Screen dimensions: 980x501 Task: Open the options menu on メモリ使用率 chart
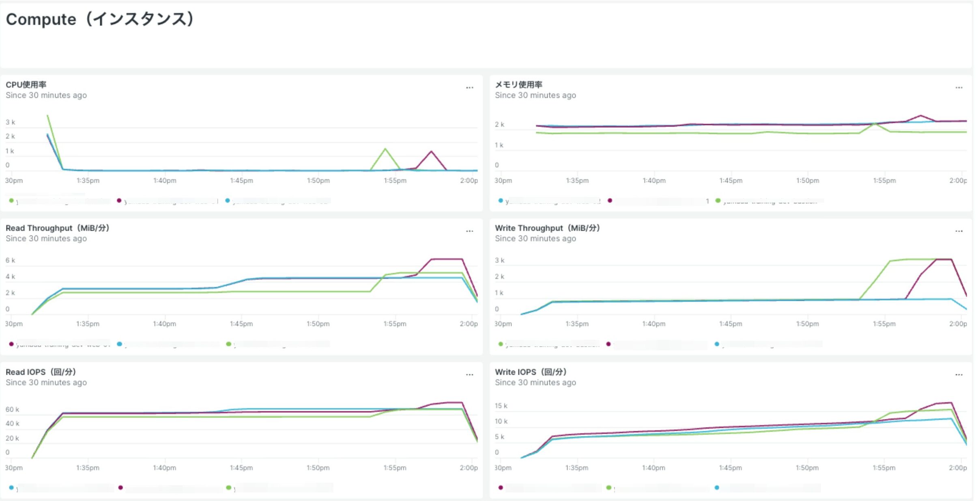(x=959, y=87)
